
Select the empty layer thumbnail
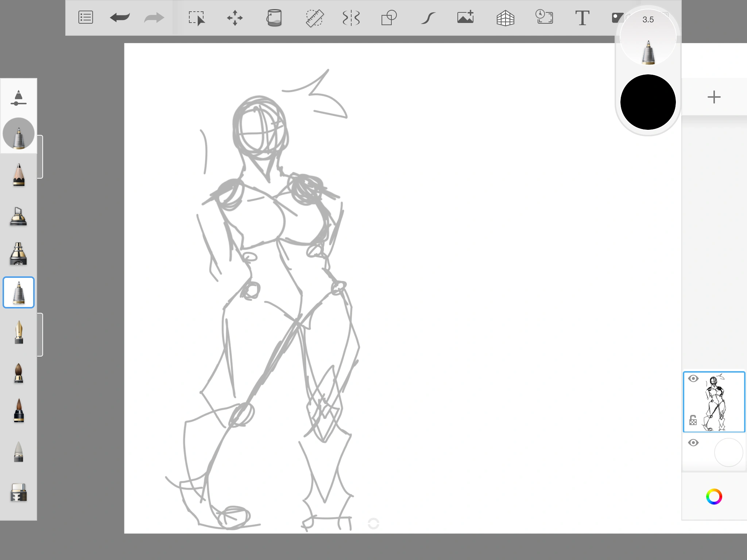729,452
